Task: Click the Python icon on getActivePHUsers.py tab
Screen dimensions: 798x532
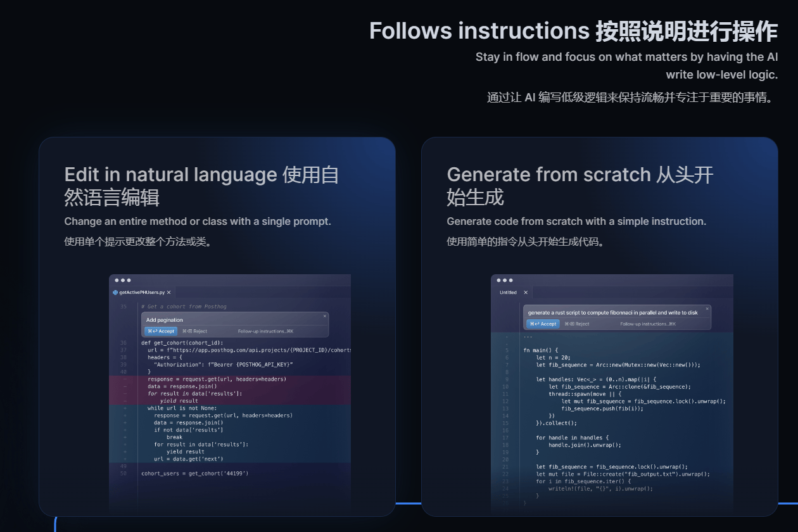Action: coord(115,293)
